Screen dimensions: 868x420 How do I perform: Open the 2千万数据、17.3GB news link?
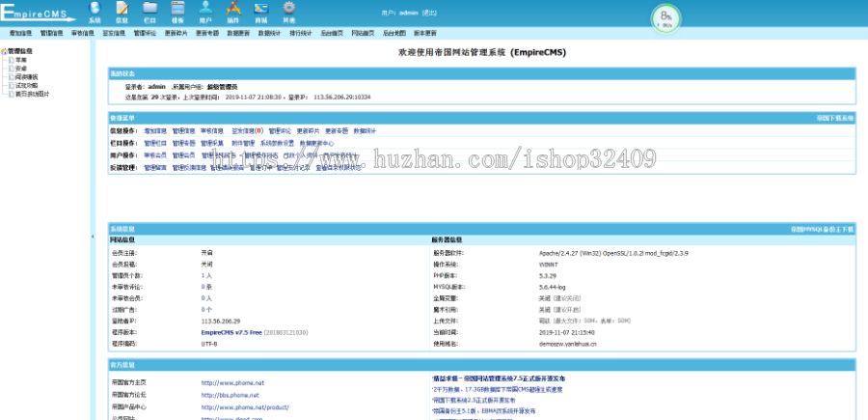coord(498,389)
